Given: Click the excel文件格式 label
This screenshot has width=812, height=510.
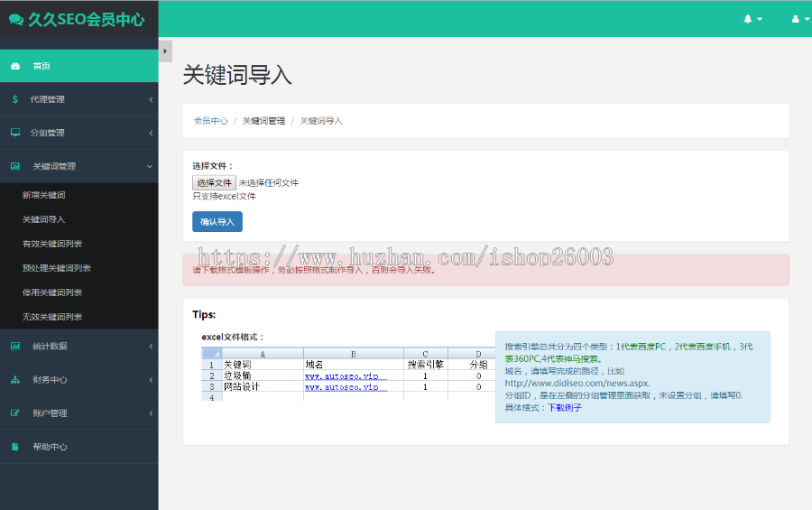Looking at the screenshot, I should 233,337.
